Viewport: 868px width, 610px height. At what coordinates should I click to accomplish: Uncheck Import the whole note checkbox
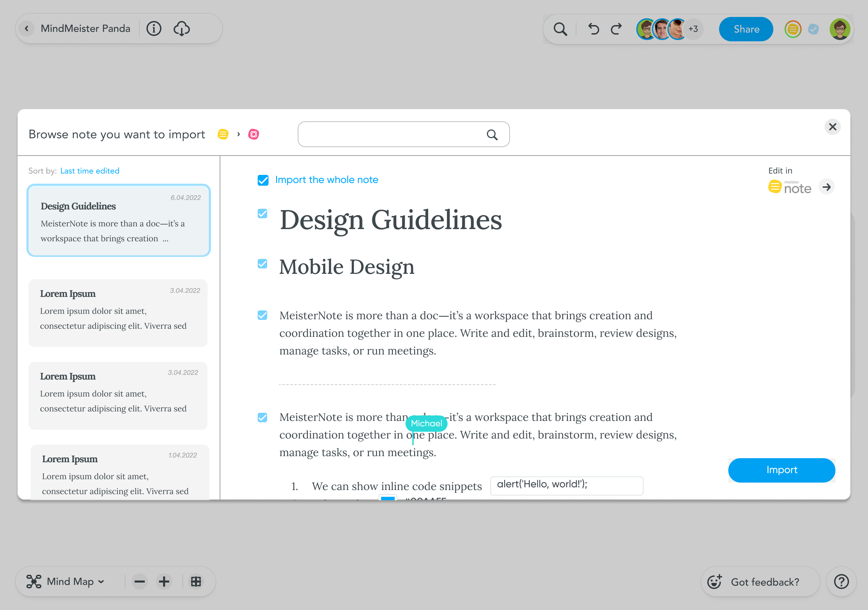(263, 180)
